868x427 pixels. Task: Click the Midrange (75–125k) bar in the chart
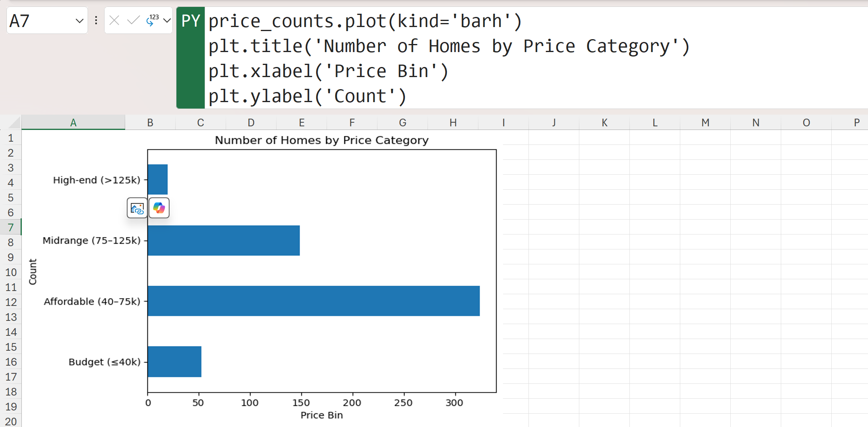coord(224,241)
